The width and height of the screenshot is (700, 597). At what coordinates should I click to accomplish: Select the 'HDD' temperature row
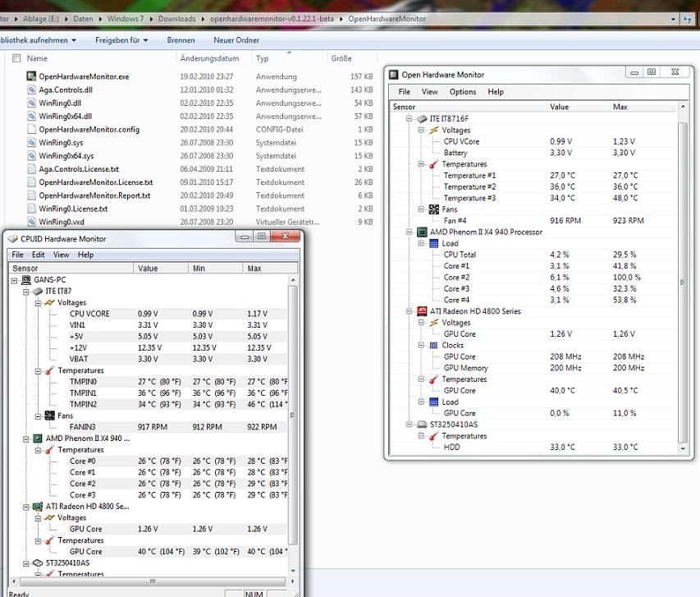pyautogui.click(x=534, y=447)
